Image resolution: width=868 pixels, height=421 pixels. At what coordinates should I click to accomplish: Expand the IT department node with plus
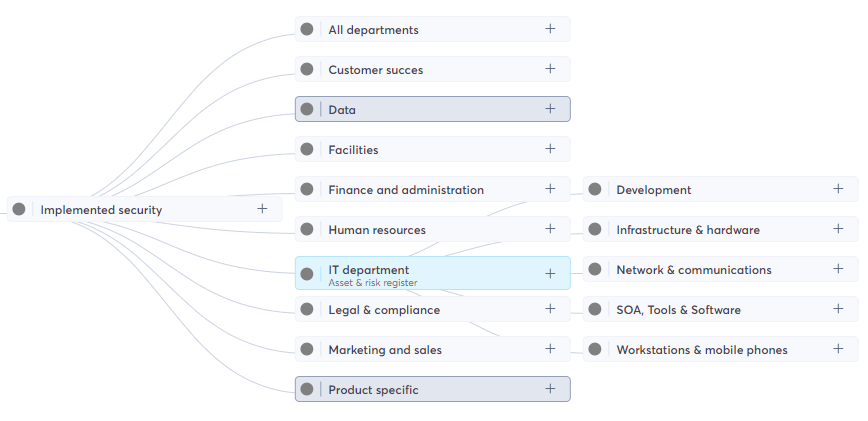coord(550,273)
